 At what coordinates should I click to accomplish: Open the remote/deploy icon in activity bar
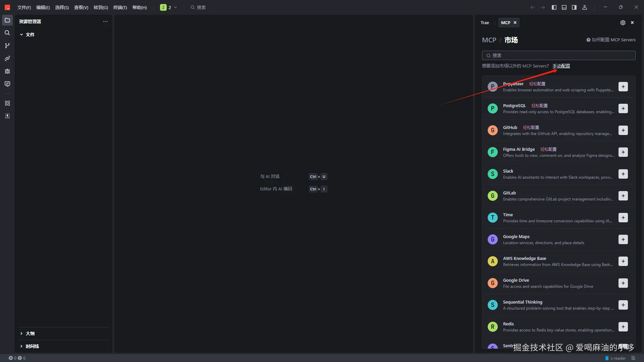(7, 58)
